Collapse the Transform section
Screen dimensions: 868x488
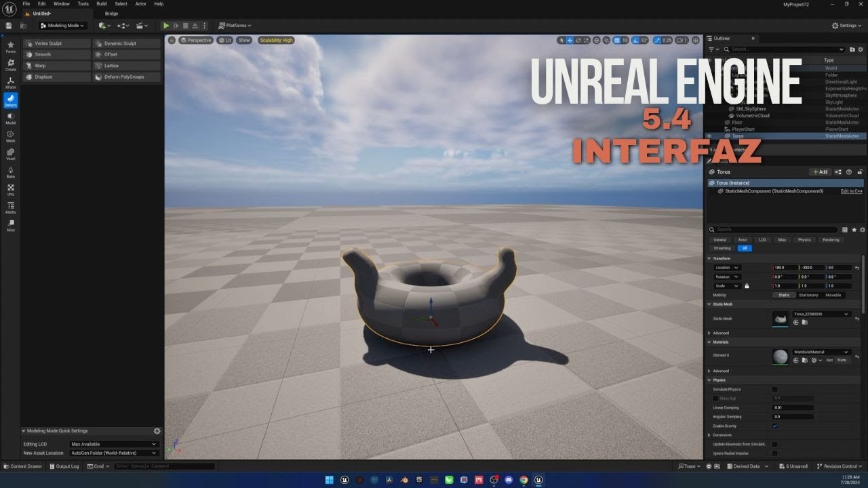click(709, 258)
